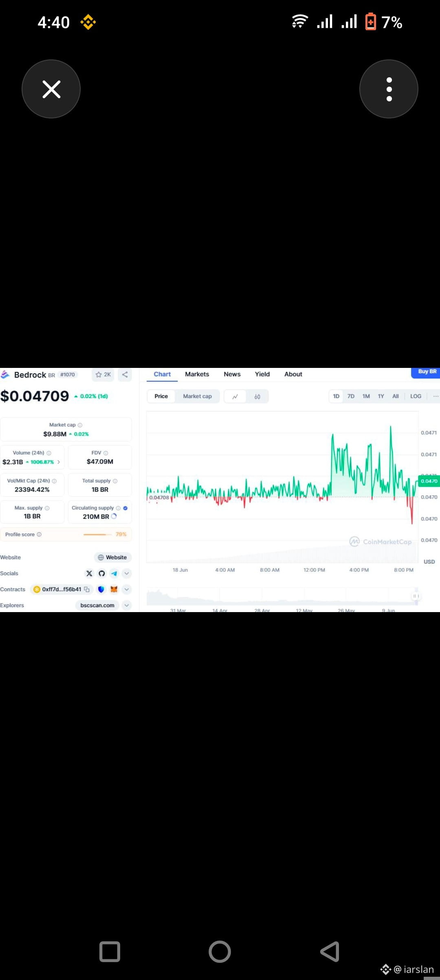This screenshot has width=440, height=980.
Task: Add Bedrock to watchlist with star
Action: tap(103, 374)
